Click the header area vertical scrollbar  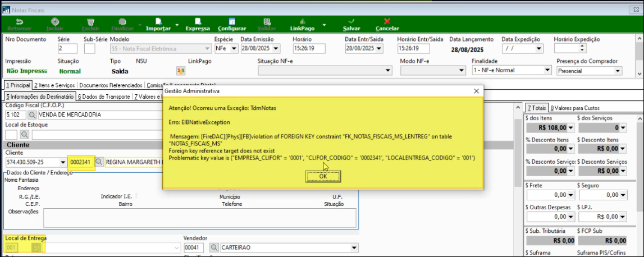[639, 56]
